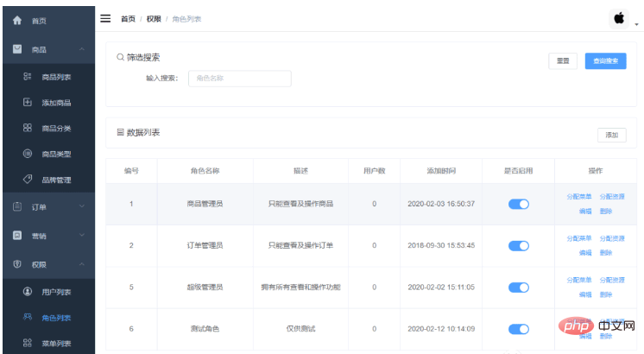644x354 pixels.
Task: Disable the 商品管理员 role switch
Action: tap(519, 204)
